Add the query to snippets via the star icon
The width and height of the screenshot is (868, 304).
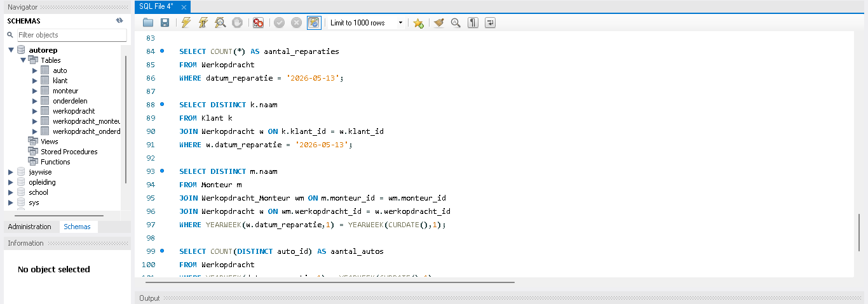click(418, 23)
